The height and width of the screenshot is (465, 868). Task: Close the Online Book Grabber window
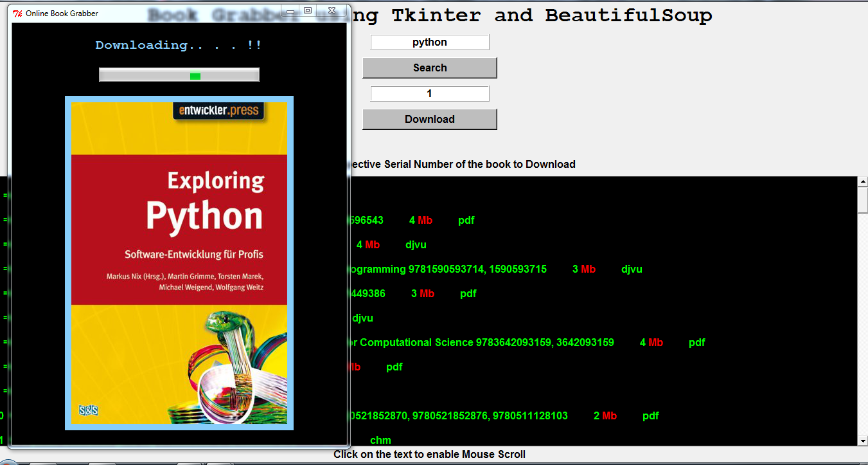pyautogui.click(x=332, y=11)
